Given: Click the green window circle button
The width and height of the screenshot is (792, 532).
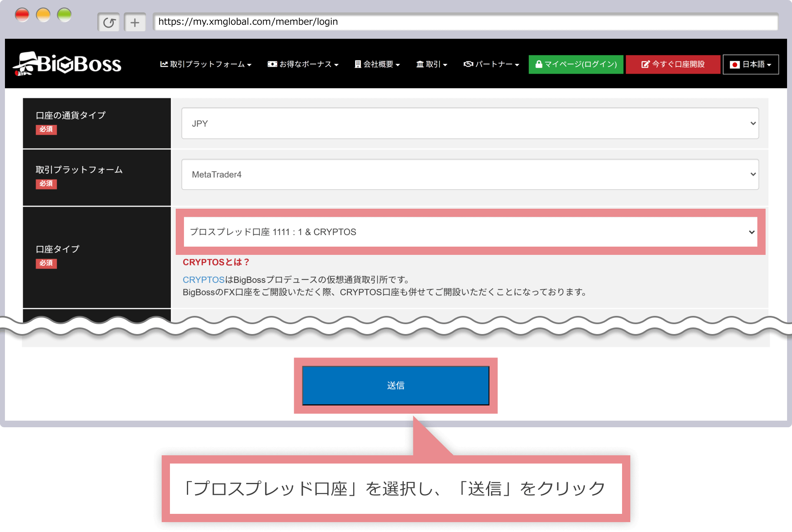Looking at the screenshot, I should (64, 15).
